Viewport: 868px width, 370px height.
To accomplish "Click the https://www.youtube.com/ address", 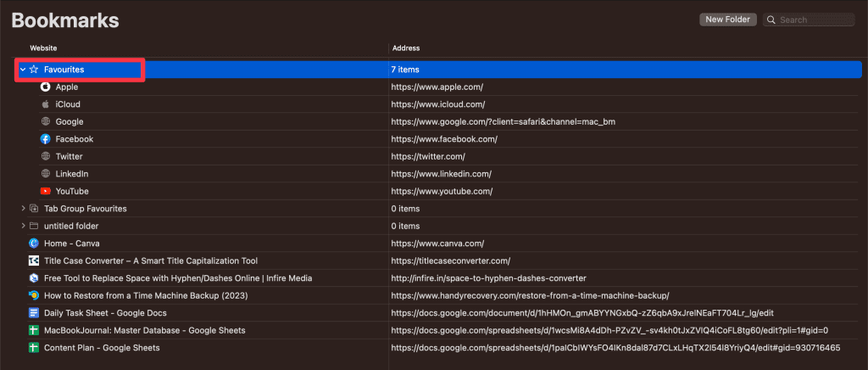I will coord(442,191).
